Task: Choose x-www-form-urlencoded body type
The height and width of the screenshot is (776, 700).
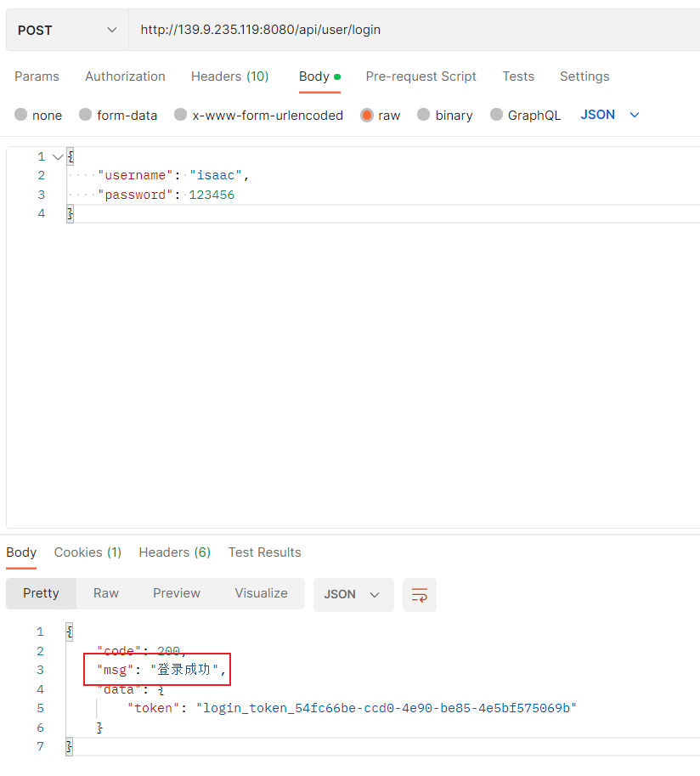Action: click(x=181, y=115)
